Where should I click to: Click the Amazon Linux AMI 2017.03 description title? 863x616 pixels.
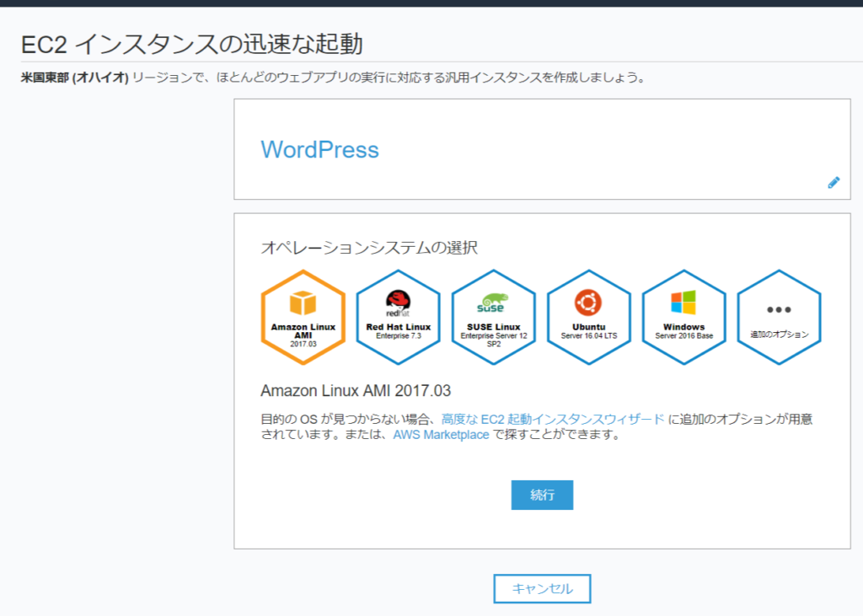pos(356,391)
